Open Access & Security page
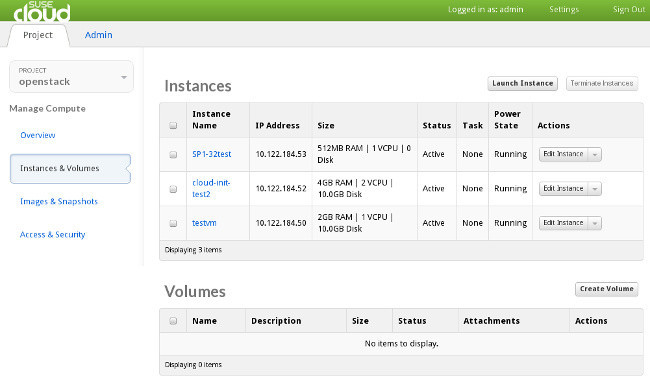 (53, 235)
